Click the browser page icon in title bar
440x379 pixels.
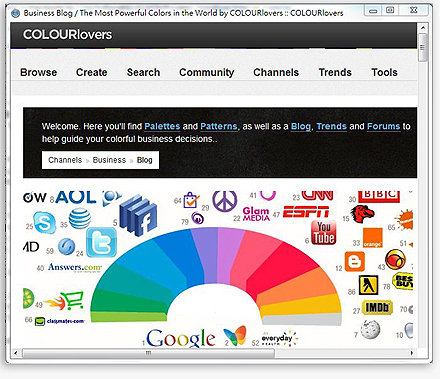(x=15, y=13)
